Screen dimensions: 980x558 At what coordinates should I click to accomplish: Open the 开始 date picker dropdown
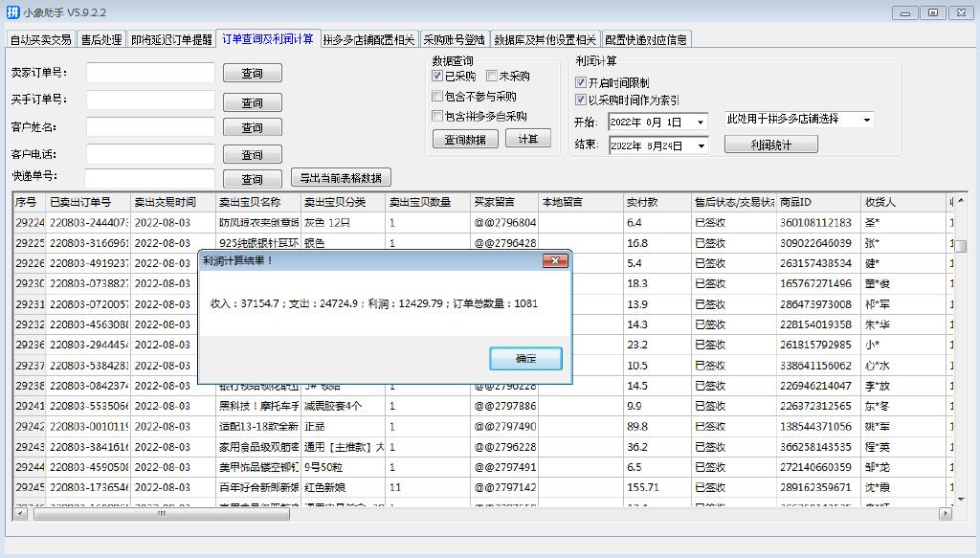[701, 122]
